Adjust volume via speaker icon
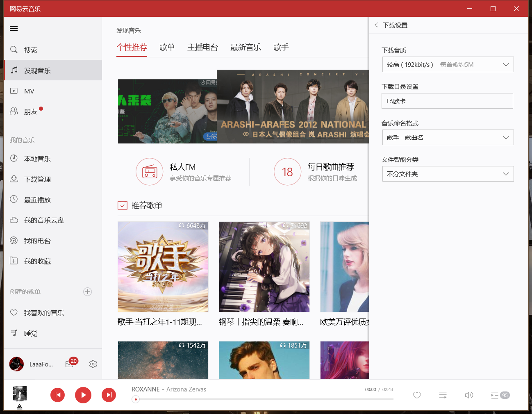Screen dimensions: 532x414 469,395
